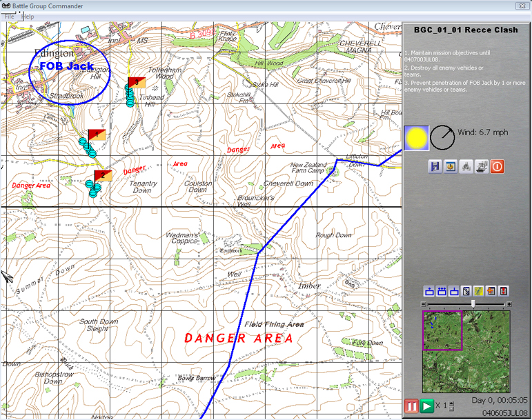Click the yellow terrain map overlay icon
The height and width of the screenshot is (420, 532).
[478, 291]
